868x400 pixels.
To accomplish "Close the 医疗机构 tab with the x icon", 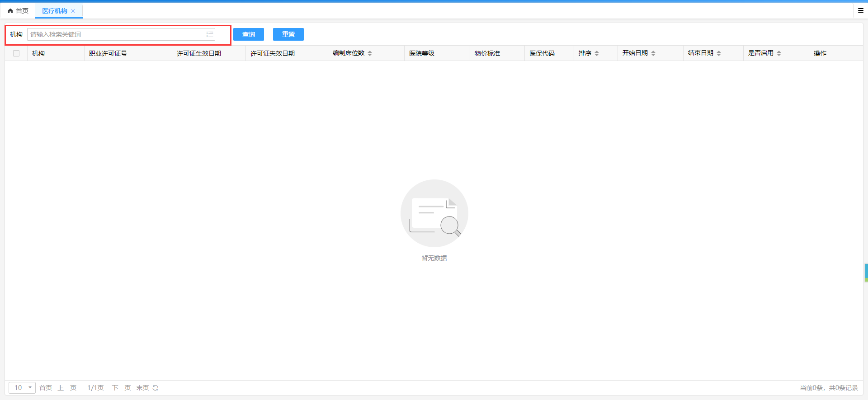I will 73,11.
